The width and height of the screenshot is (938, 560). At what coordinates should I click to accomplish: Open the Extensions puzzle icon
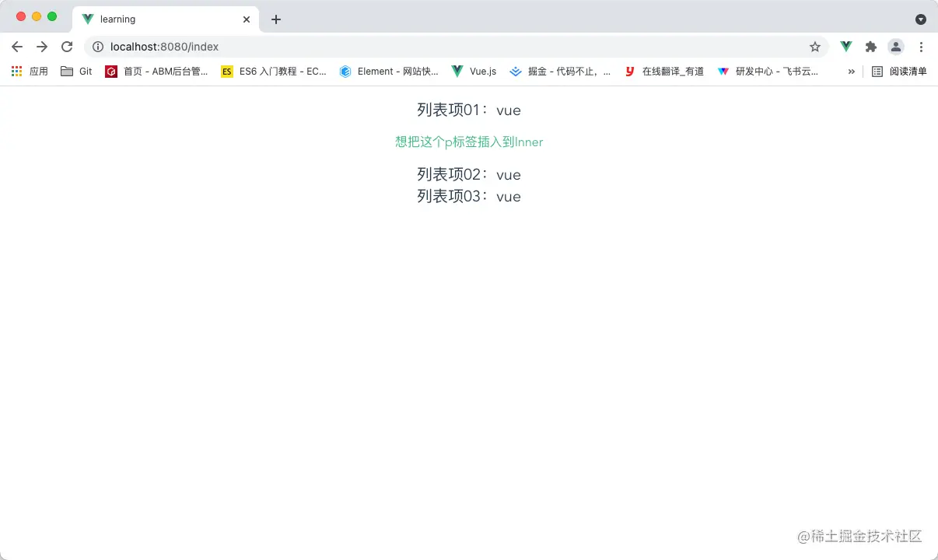(x=871, y=47)
